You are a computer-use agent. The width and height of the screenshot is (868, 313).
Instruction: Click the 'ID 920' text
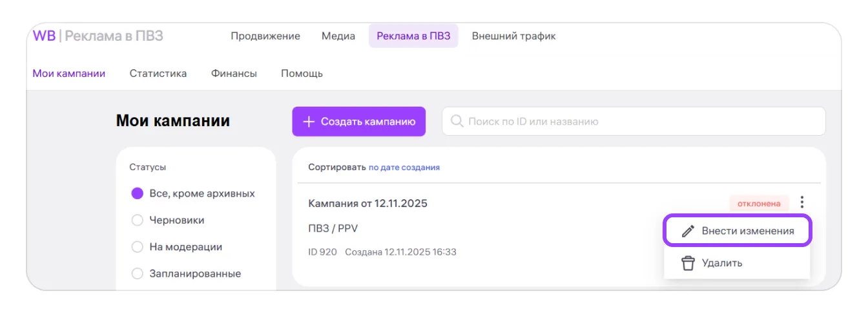[323, 252]
